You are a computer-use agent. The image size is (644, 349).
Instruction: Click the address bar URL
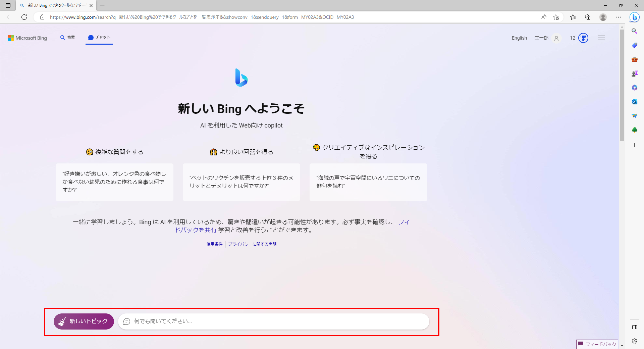[x=202, y=17]
